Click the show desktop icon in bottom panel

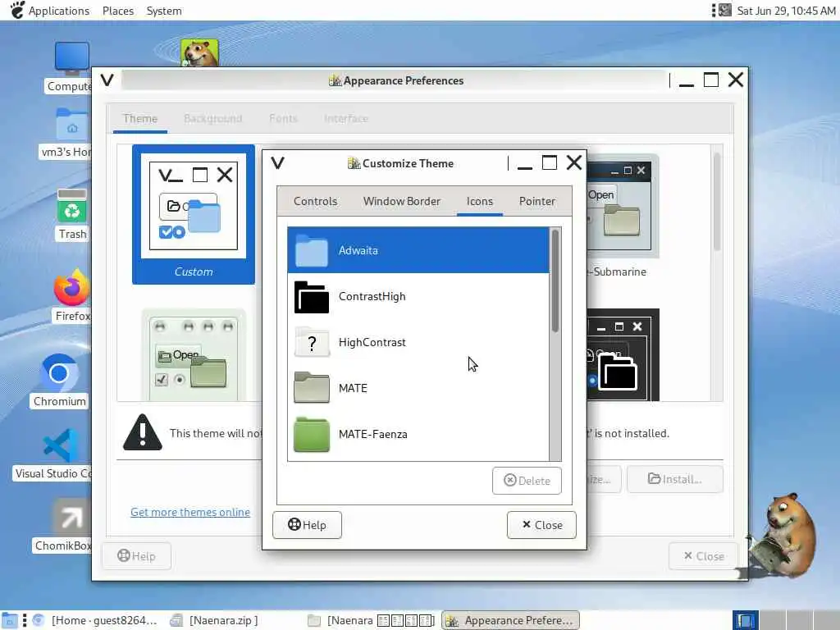pyautogui.click(x=10, y=620)
